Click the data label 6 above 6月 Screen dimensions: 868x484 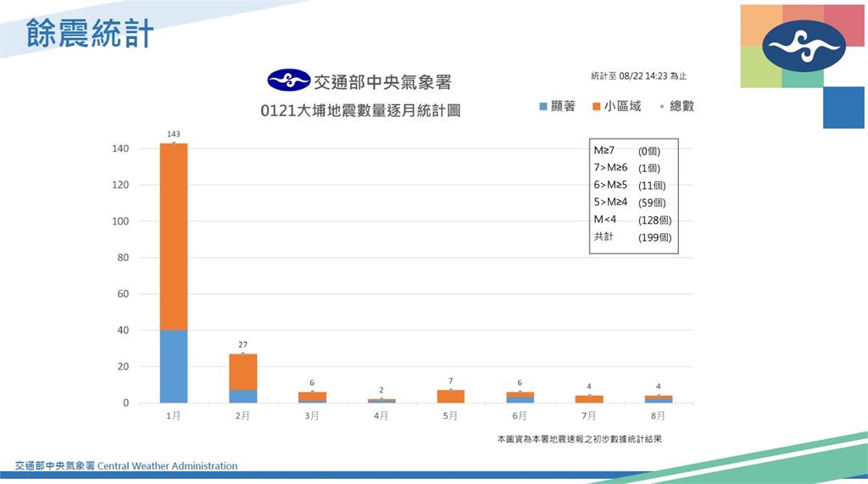[x=520, y=382]
